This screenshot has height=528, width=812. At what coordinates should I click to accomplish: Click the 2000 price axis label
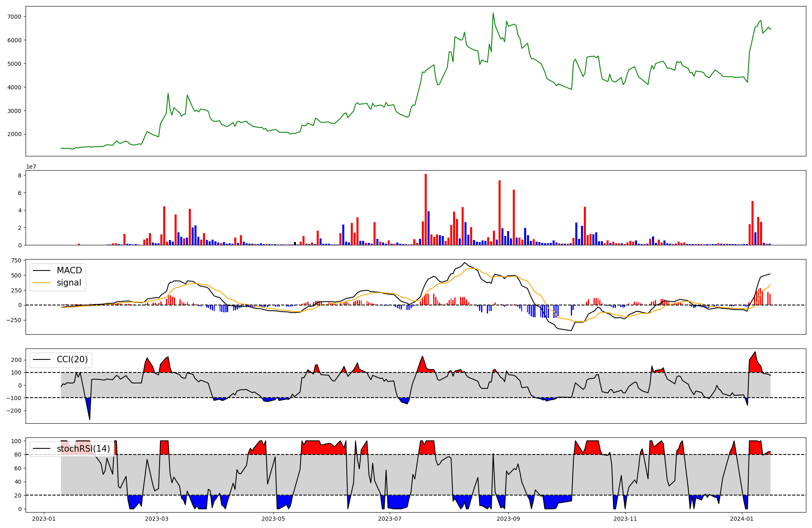(15, 134)
